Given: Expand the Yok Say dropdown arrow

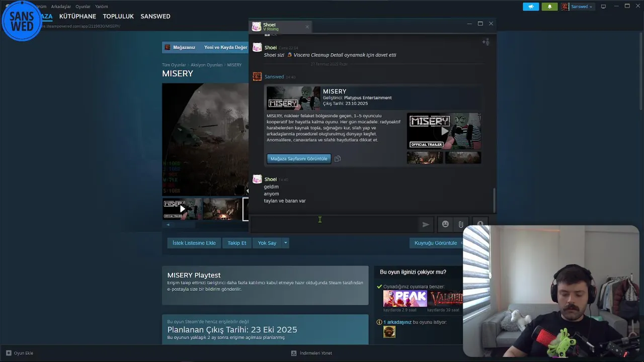Looking at the screenshot, I should pos(285,243).
